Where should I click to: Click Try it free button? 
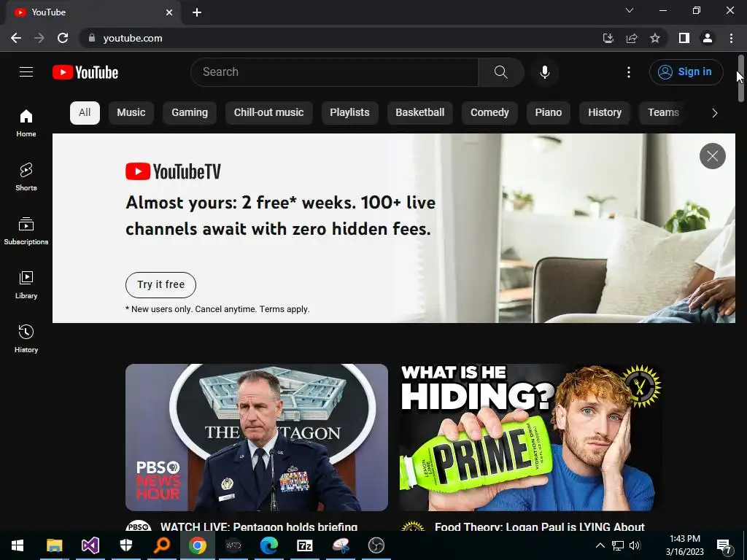tap(160, 285)
